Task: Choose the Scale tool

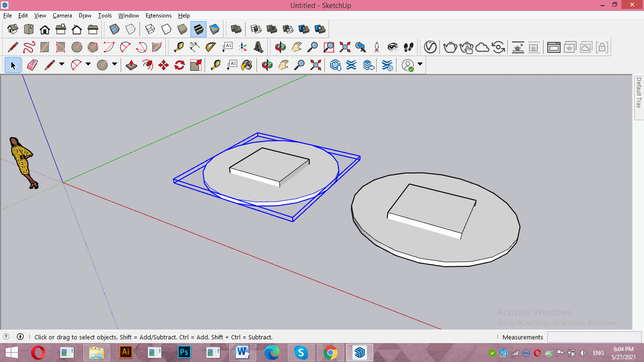Action: (196, 65)
